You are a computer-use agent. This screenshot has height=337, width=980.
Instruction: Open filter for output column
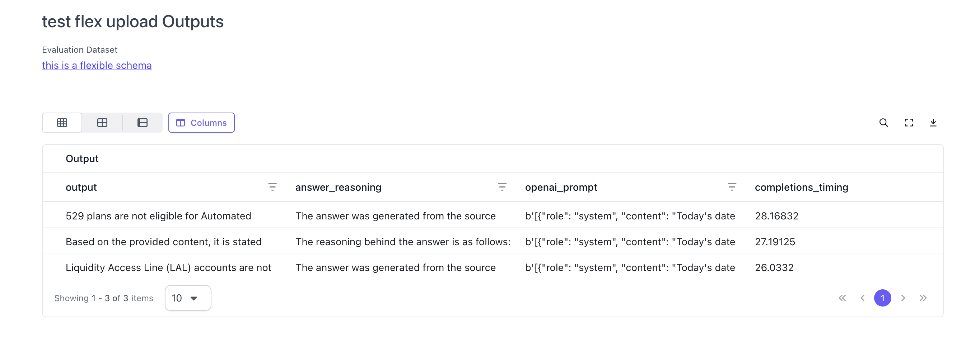click(x=272, y=187)
